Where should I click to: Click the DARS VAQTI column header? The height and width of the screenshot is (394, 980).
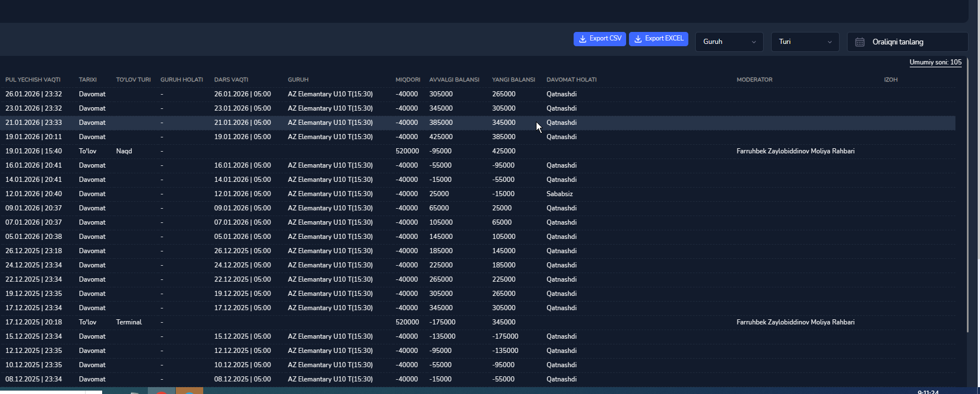[231, 80]
